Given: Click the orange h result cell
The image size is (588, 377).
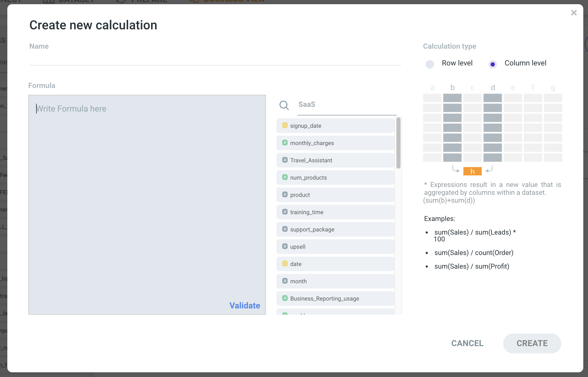Looking at the screenshot, I should click(472, 171).
